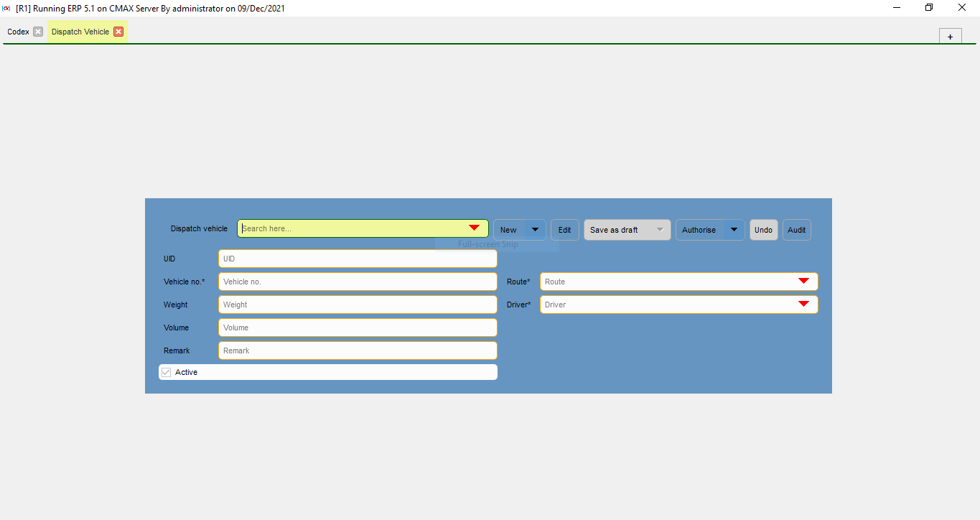Close the Codex tab
980x520 pixels.
point(38,32)
